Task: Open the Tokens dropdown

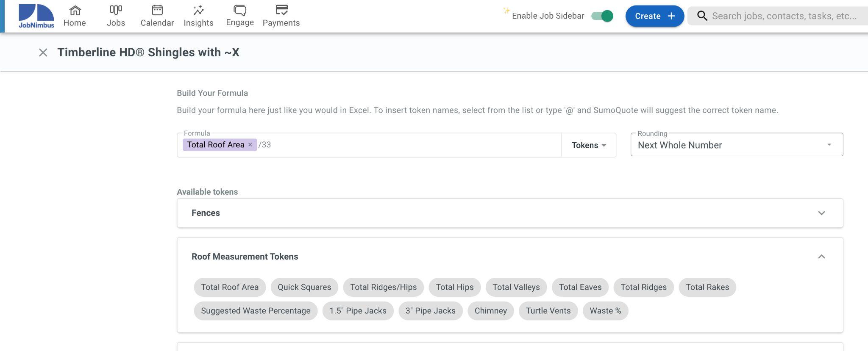Action: click(589, 145)
